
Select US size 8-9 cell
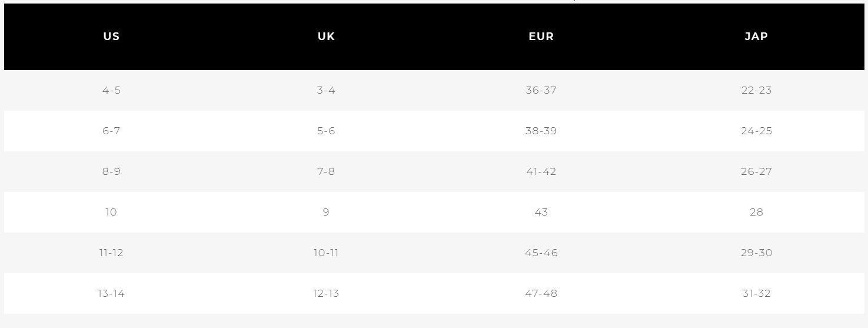click(x=111, y=172)
